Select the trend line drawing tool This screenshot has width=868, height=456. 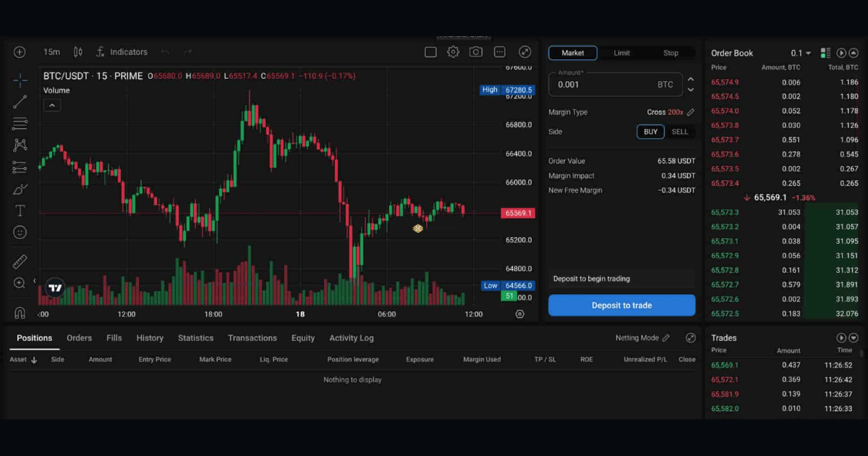[x=20, y=102]
